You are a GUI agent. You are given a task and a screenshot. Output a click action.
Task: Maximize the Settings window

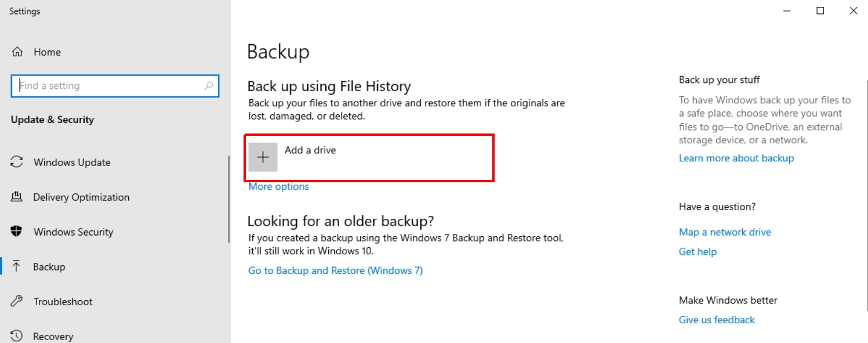coord(820,11)
